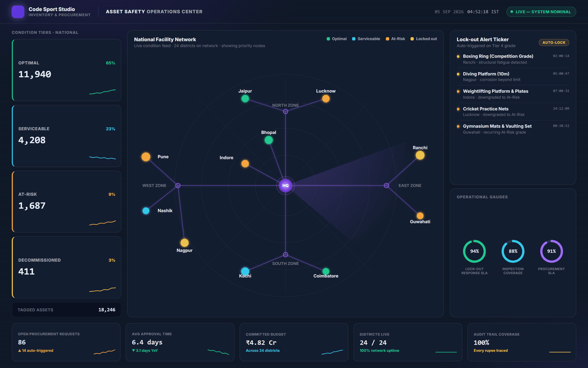The height and width of the screenshot is (368, 588).
Task: Click the Live System Nominal status pill
Action: pyautogui.click(x=542, y=12)
